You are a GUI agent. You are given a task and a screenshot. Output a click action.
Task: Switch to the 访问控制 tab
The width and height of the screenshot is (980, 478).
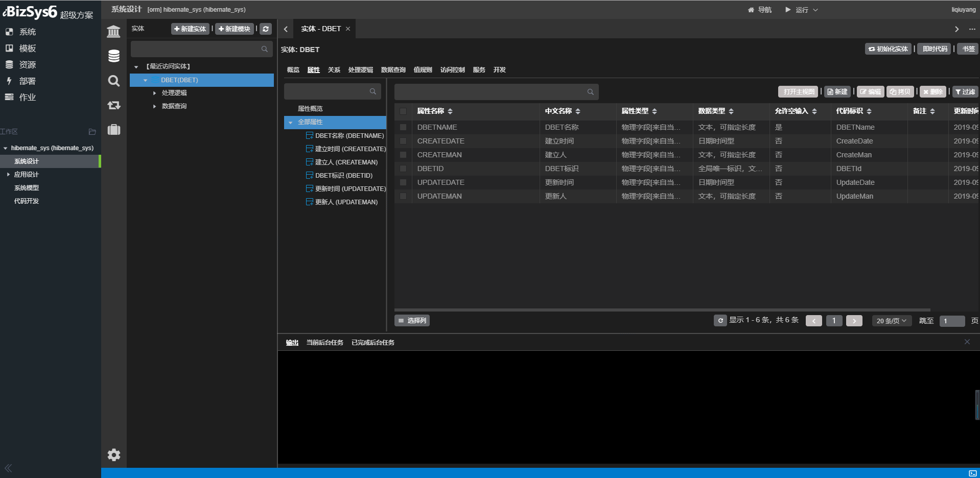click(x=453, y=70)
